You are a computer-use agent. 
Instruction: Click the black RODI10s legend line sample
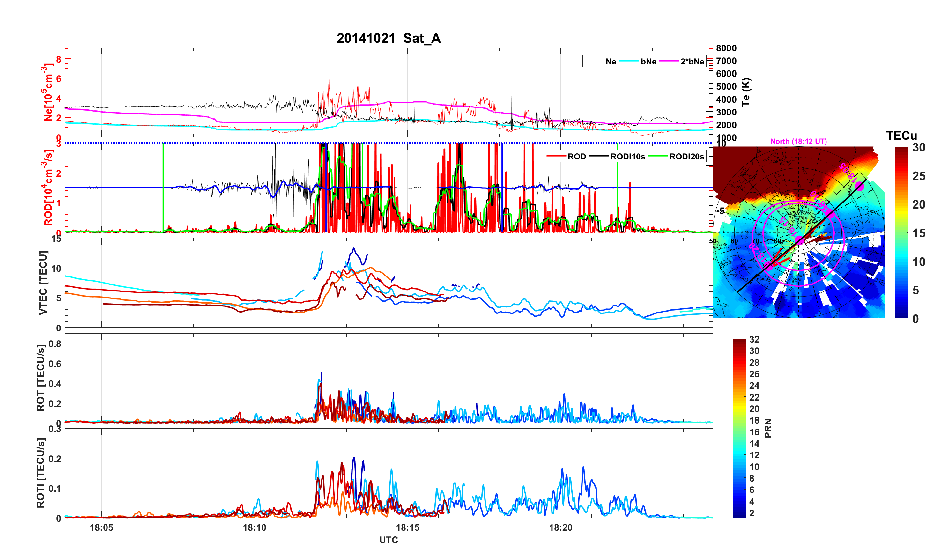[599, 156]
